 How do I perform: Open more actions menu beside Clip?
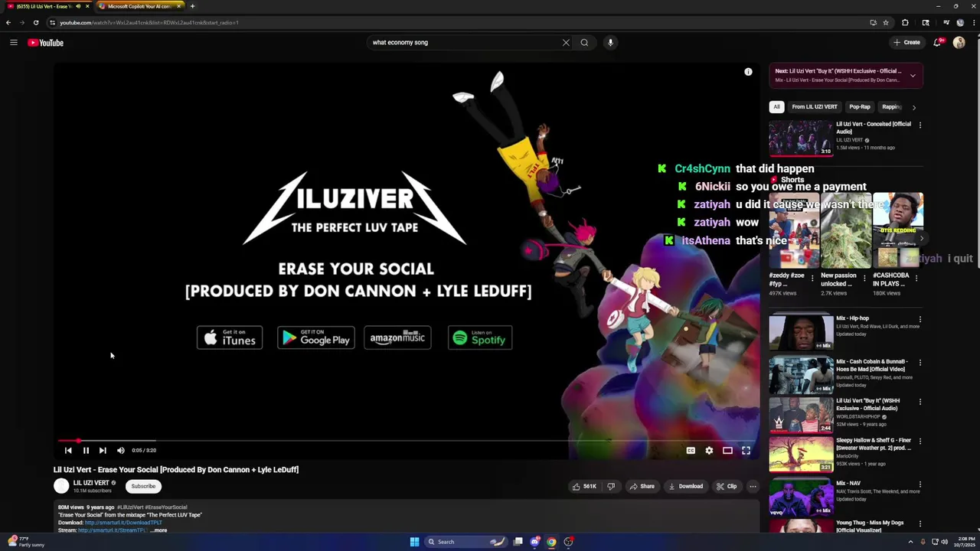[x=753, y=486]
